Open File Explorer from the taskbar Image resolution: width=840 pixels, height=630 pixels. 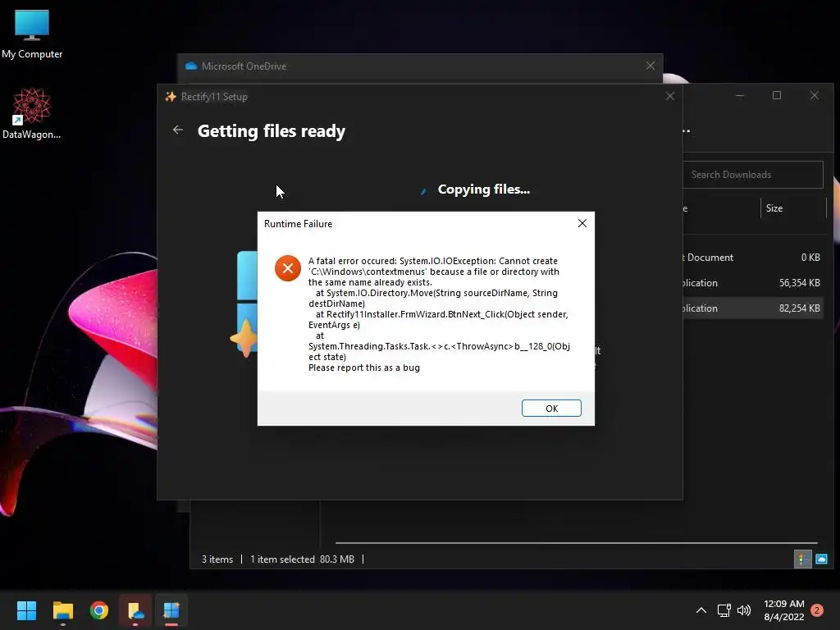pos(62,610)
